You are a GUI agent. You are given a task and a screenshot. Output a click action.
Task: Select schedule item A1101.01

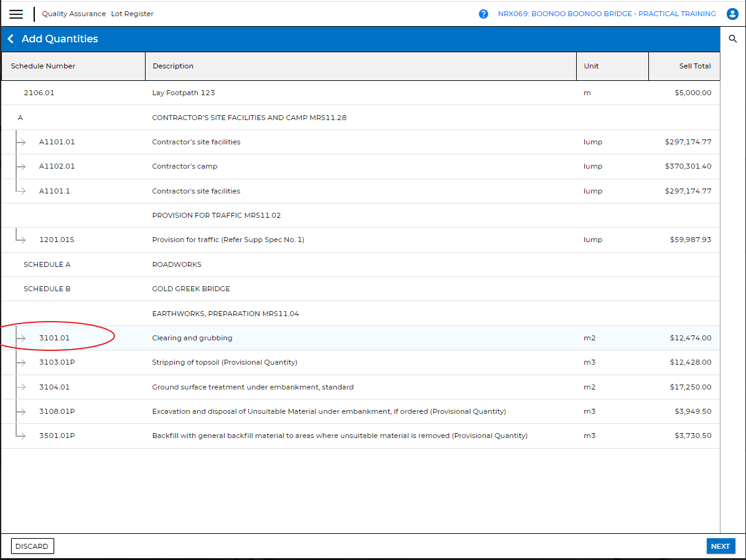tap(57, 142)
